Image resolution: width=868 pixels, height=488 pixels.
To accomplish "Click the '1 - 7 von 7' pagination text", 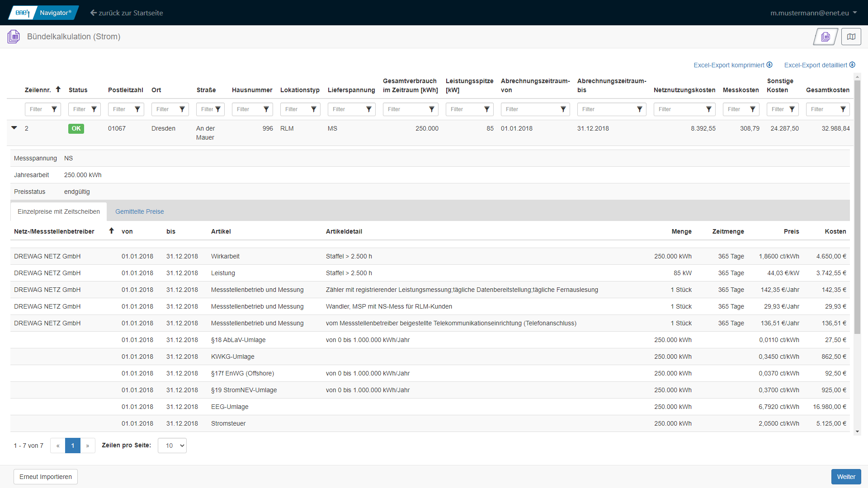I will (28, 446).
